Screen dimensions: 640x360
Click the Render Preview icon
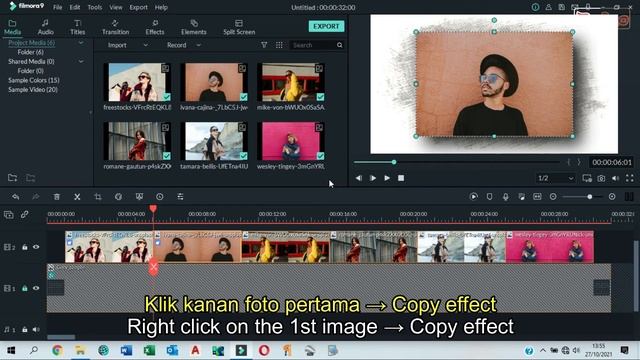pos(473,197)
